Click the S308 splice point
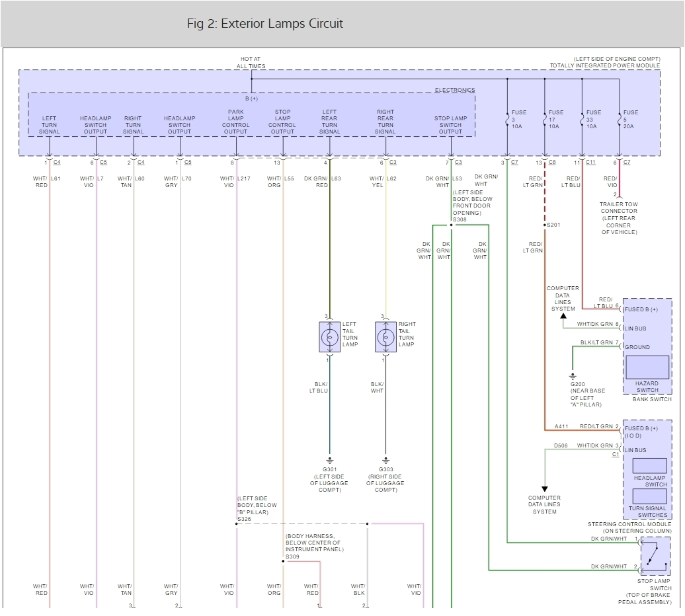 tap(452, 225)
